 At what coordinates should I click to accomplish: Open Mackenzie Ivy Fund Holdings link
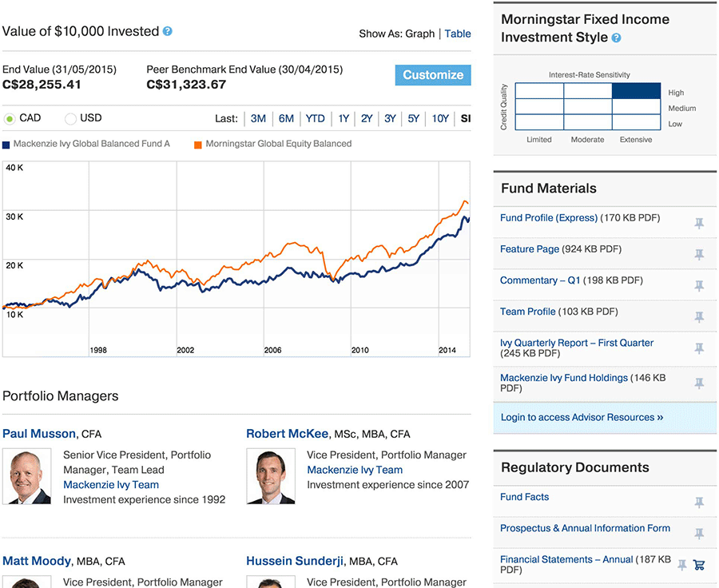tap(564, 377)
